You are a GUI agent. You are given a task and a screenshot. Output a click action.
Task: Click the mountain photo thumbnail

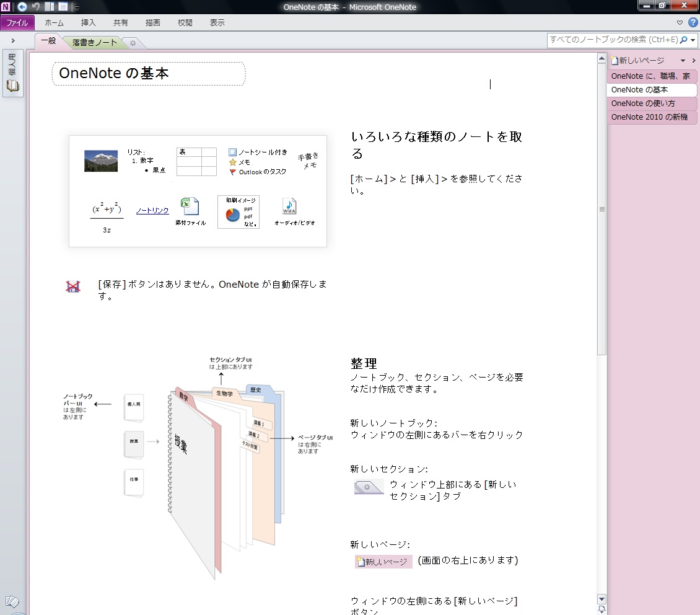(x=101, y=161)
